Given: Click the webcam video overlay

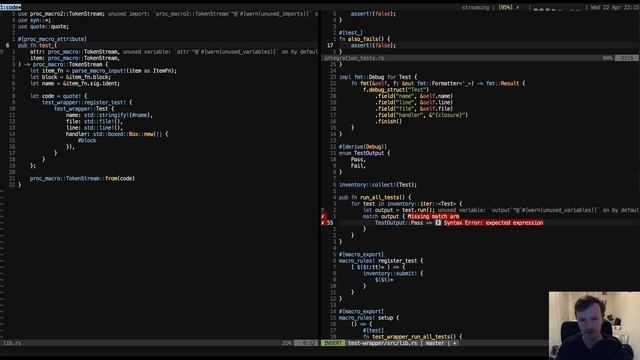Looking at the screenshot, I should click(594, 325).
